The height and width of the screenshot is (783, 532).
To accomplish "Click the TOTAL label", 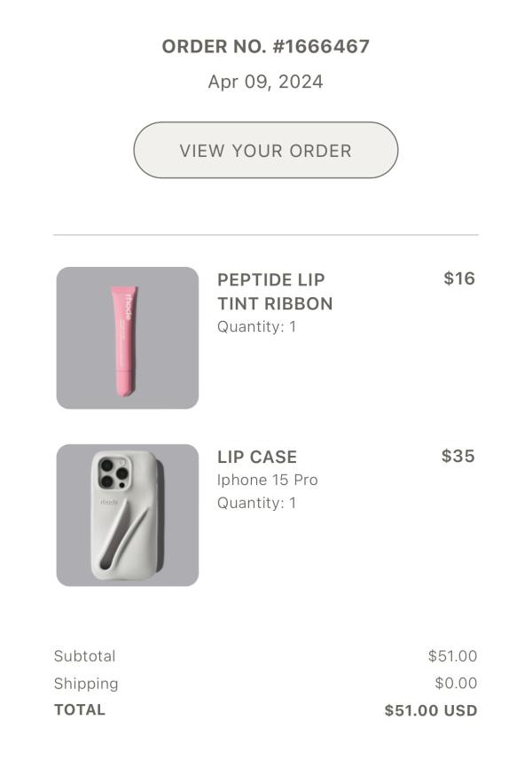I will point(80,709).
